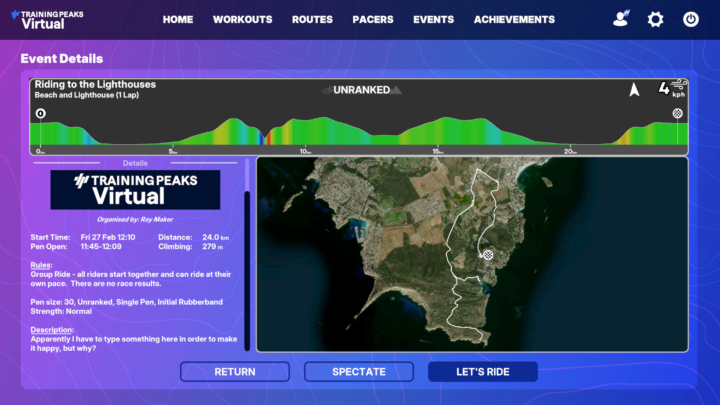Click the wind speed indicator icon
The image size is (720, 405).
pyautogui.click(x=678, y=84)
